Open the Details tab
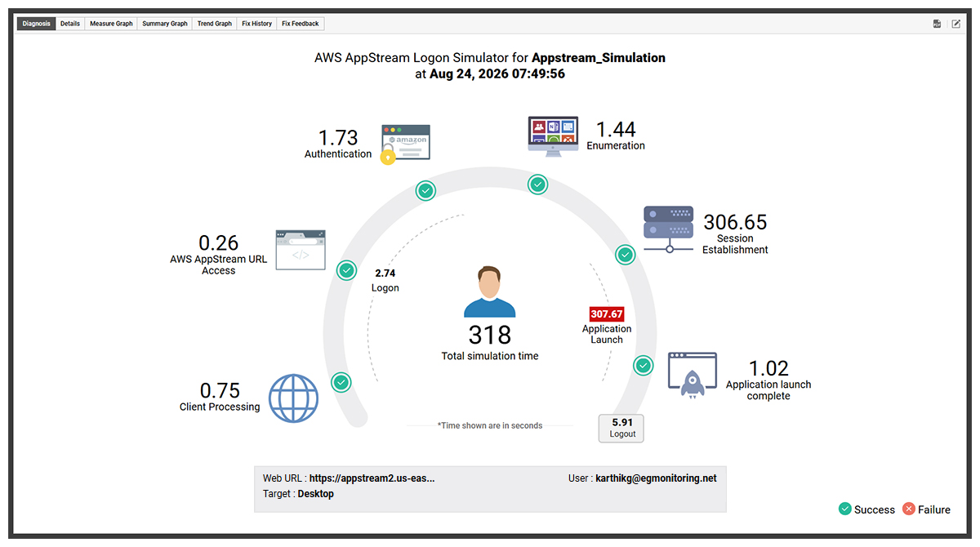 (70, 24)
